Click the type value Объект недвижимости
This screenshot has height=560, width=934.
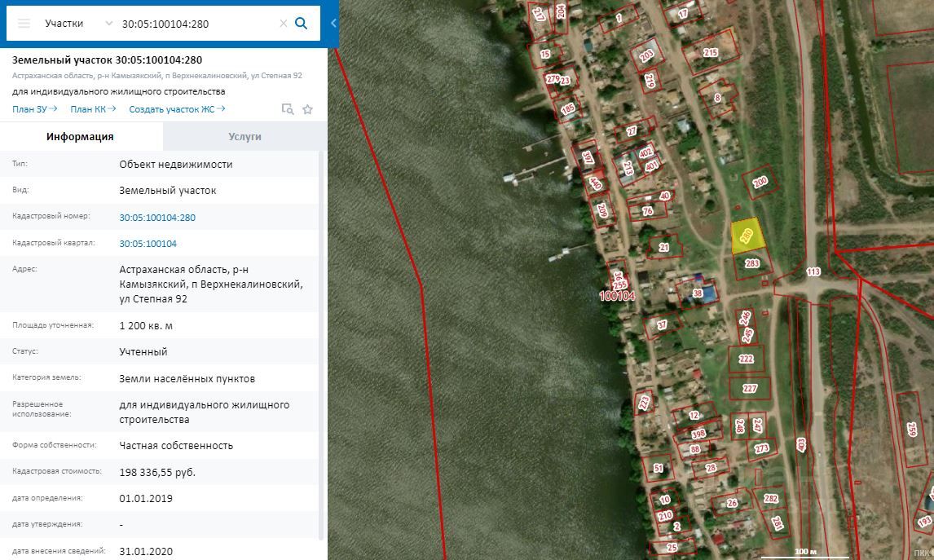(x=176, y=165)
